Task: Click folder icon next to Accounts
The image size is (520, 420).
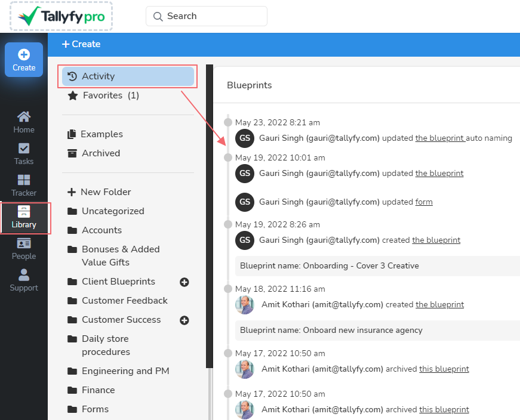Action: point(72,230)
